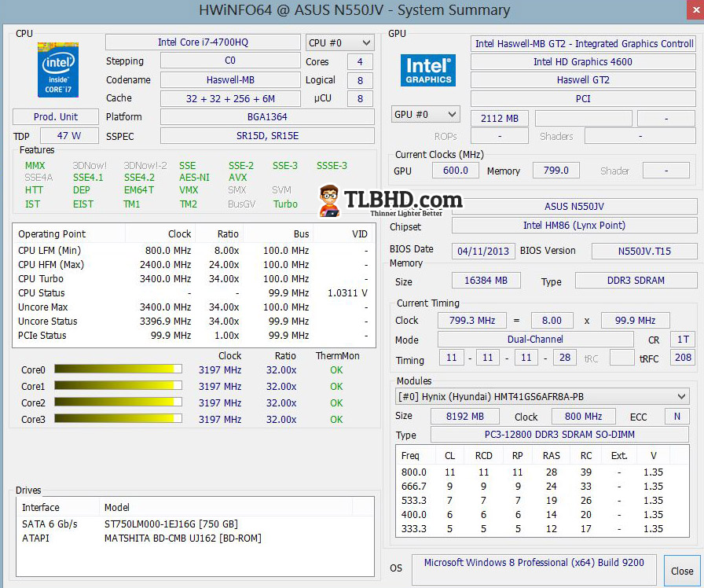The width and height of the screenshot is (704, 588).
Task: Close the HWiNFO64 window with the red X
Action: click(695, 9)
